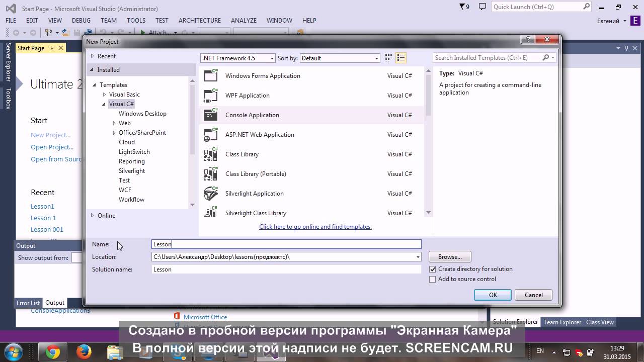Open the DEBUG menu
Screen dimensions: 644x362
[81, 21]
